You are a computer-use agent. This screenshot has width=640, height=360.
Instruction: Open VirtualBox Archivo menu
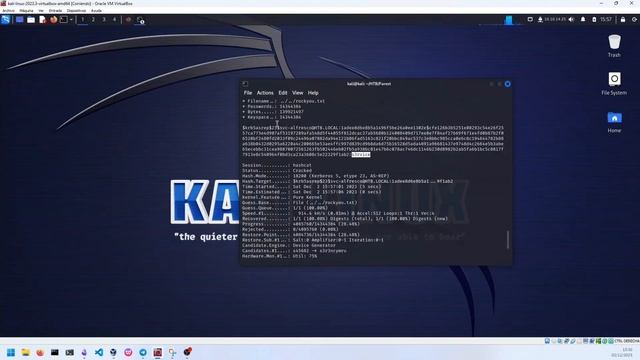8,11
